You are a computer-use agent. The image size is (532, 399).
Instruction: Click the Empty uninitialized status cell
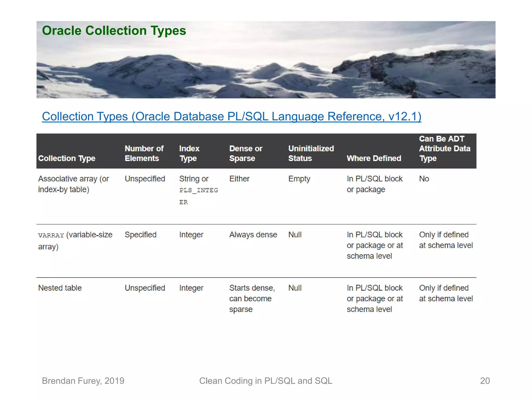(299, 179)
